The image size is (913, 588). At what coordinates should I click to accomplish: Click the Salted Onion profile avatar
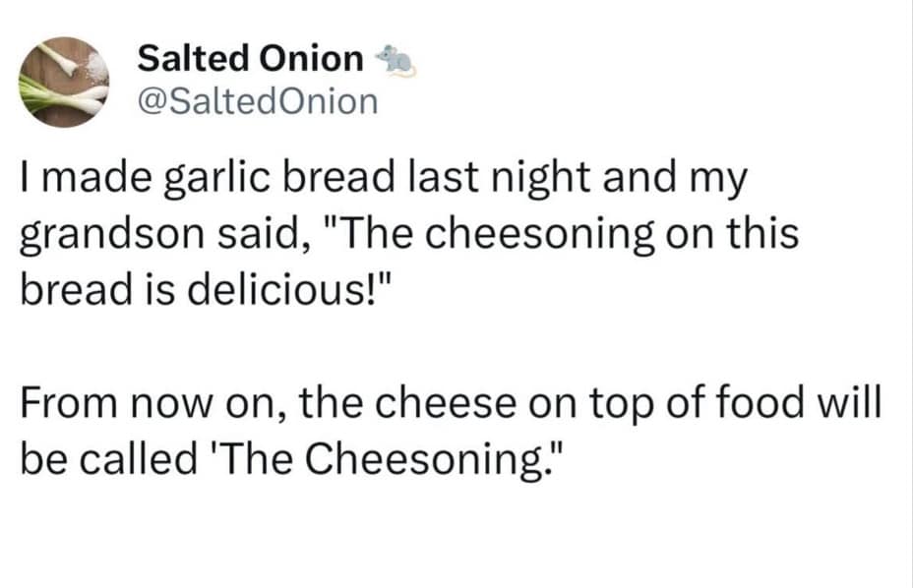pos(67,83)
